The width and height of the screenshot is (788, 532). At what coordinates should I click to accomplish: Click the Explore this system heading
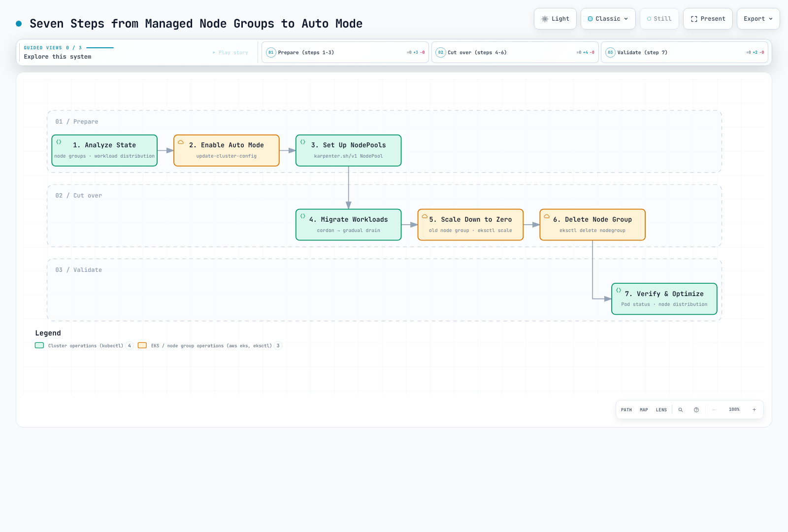58,57
